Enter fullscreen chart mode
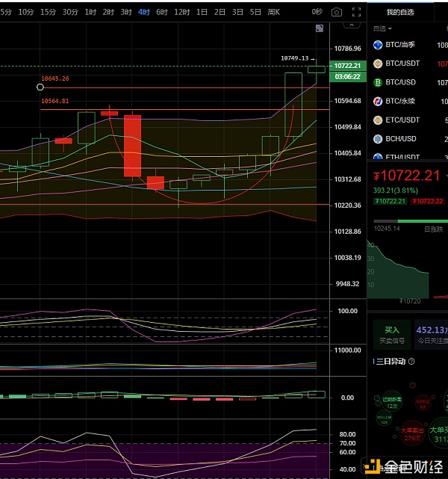The height and width of the screenshot is (479, 448). point(356,12)
